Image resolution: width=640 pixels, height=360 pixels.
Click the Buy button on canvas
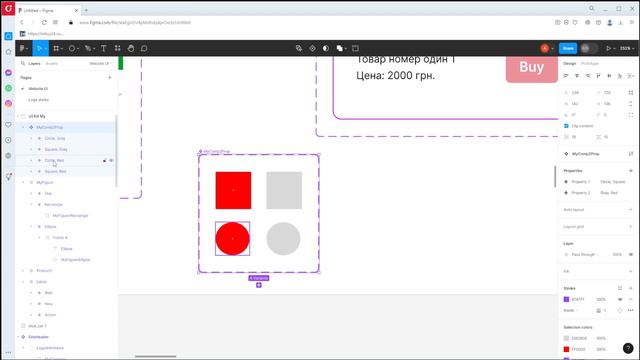pos(531,69)
